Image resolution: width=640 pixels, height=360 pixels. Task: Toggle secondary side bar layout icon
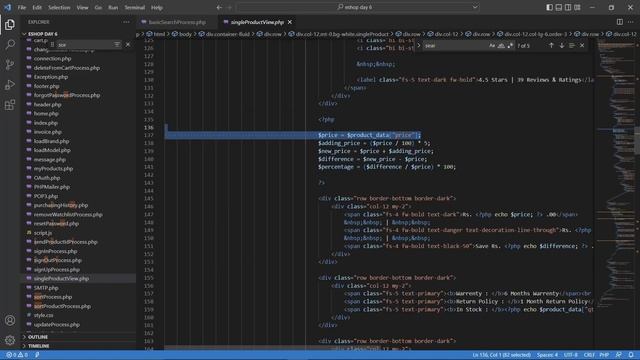(x=568, y=7)
